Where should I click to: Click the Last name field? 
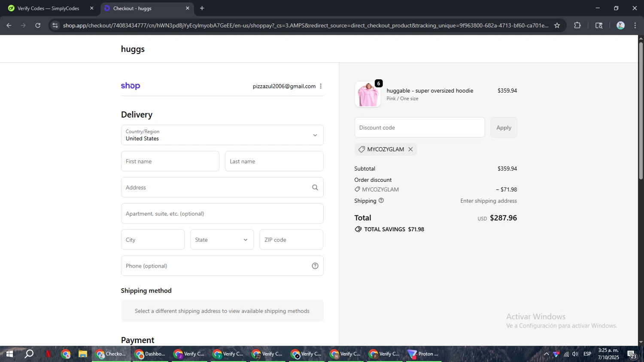point(274,161)
